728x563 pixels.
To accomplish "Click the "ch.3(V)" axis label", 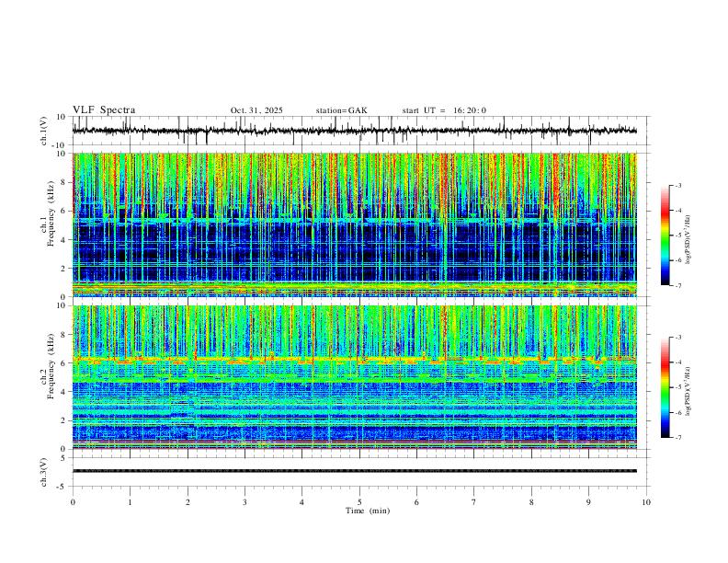I will [44, 472].
